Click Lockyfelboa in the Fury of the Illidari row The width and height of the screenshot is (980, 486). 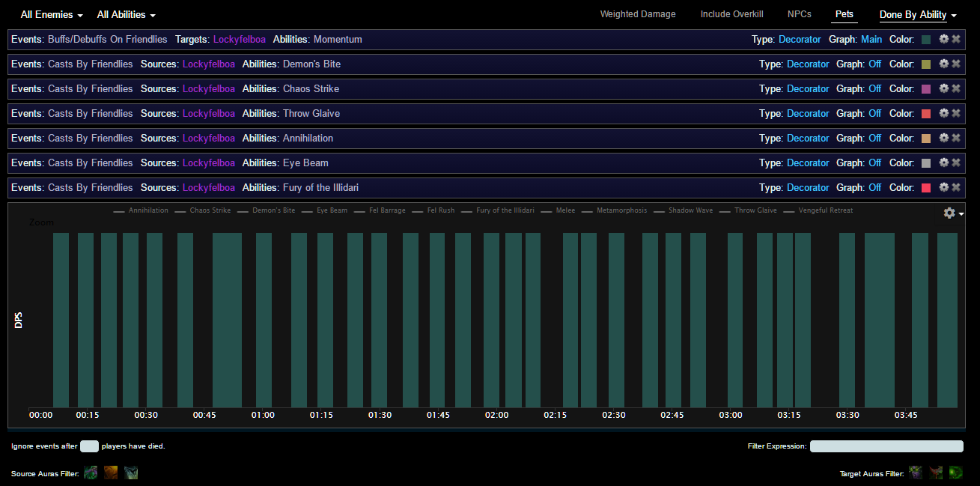point(209,187)
